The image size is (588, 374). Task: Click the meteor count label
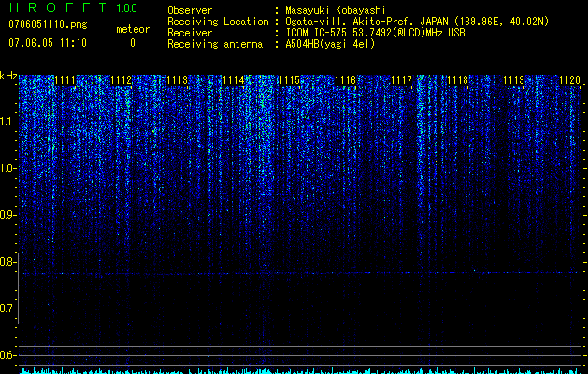133,29
